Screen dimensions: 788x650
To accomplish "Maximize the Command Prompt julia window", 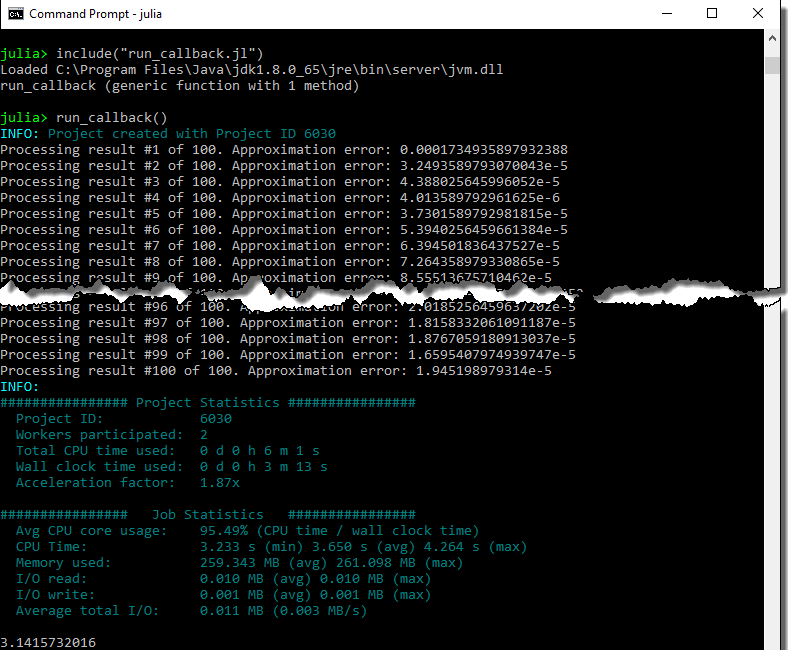I will [x=712, y=14].
